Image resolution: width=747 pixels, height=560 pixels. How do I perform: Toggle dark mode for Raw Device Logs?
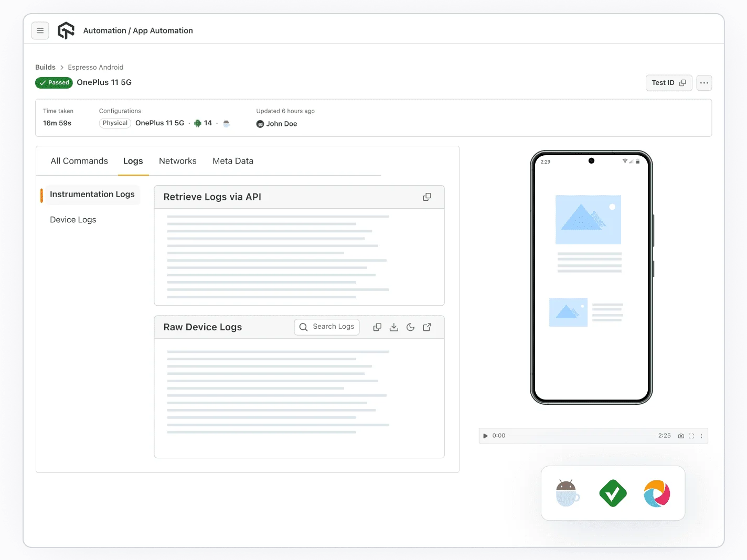pos(411,327)
